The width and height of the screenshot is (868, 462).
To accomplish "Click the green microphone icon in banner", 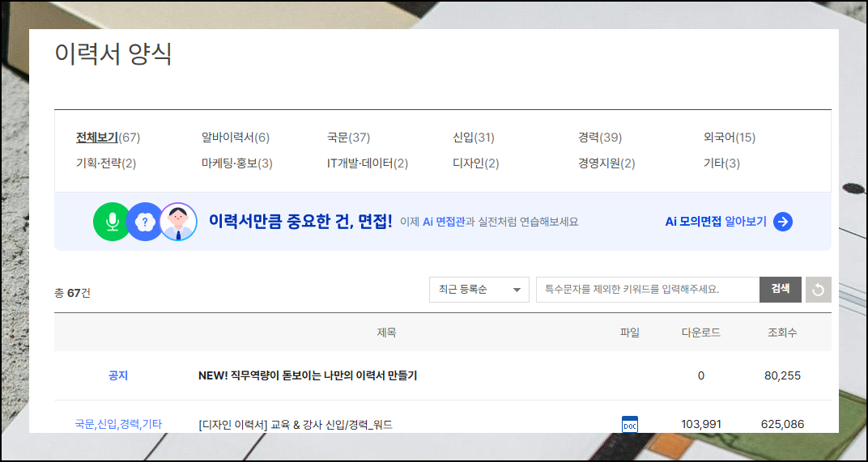I will (x=112, y=222).
